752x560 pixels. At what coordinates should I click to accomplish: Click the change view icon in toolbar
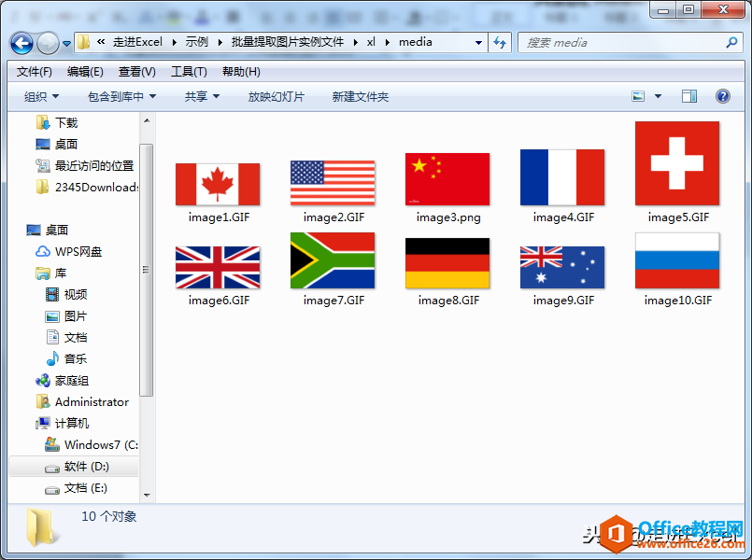[638, 96]
